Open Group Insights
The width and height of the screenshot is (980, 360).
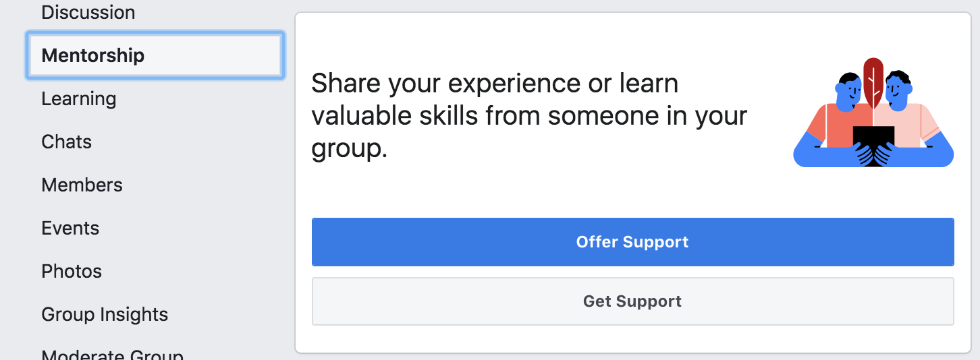[105, 314]
